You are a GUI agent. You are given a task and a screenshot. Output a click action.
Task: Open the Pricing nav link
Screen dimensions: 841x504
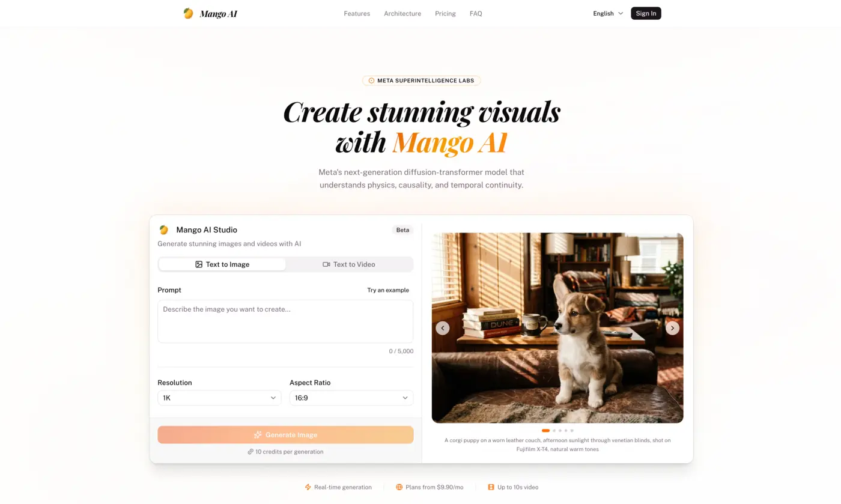[445, 13]
